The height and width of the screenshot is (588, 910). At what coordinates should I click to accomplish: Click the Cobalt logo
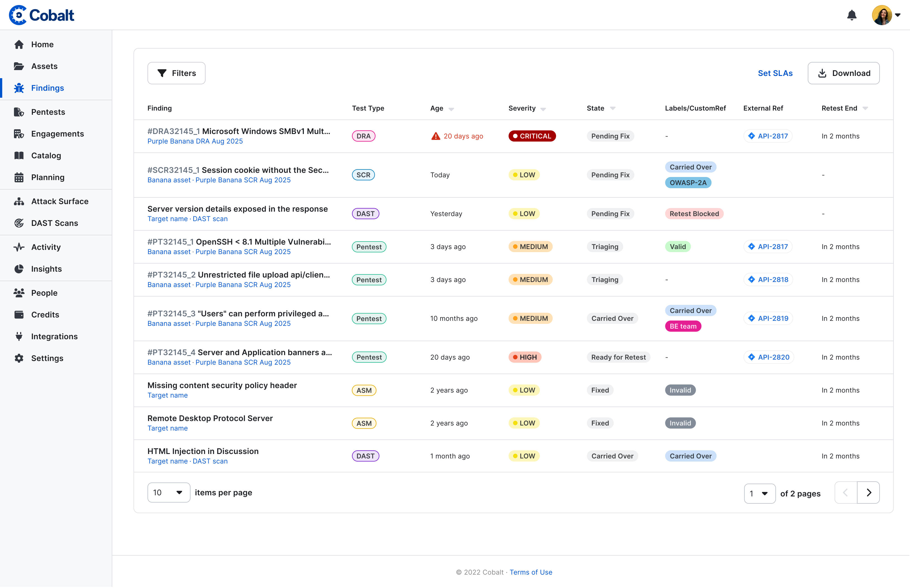point(42,15)
